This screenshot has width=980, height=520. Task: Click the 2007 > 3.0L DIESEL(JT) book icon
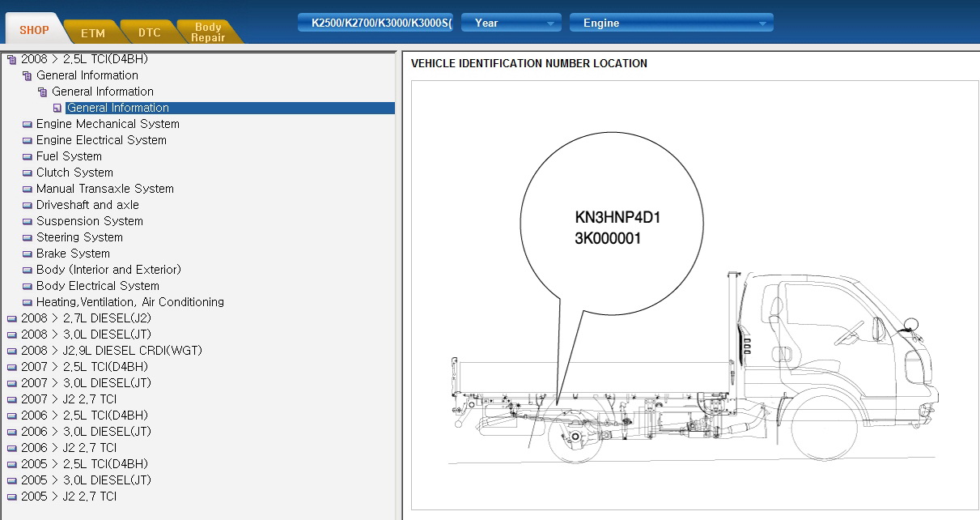point(11,383)
